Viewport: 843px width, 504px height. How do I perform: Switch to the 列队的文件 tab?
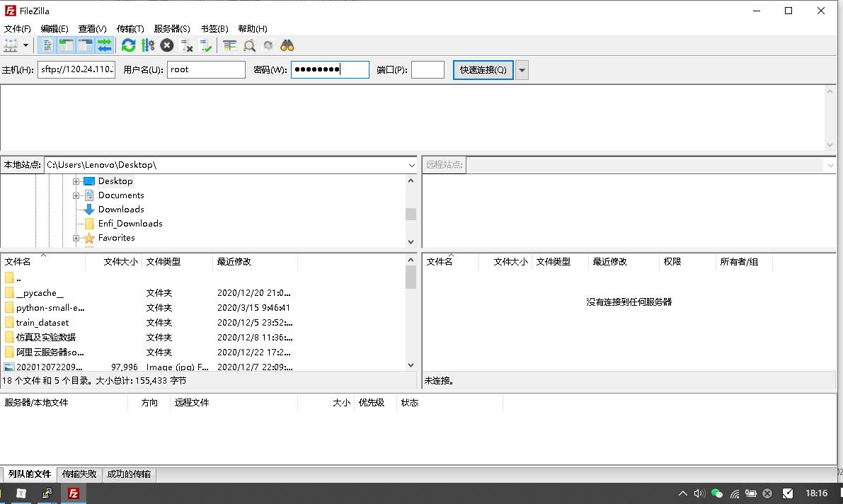point(30,474)
